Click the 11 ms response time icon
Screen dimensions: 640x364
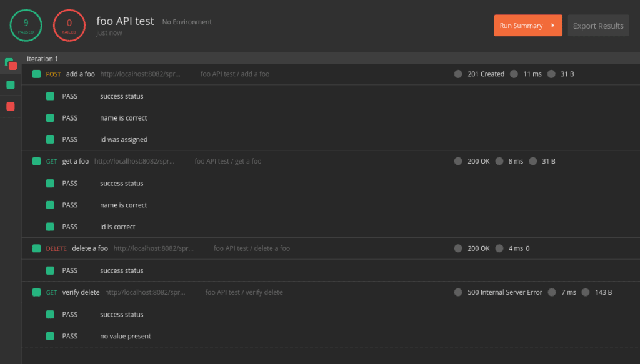point(513,74)
